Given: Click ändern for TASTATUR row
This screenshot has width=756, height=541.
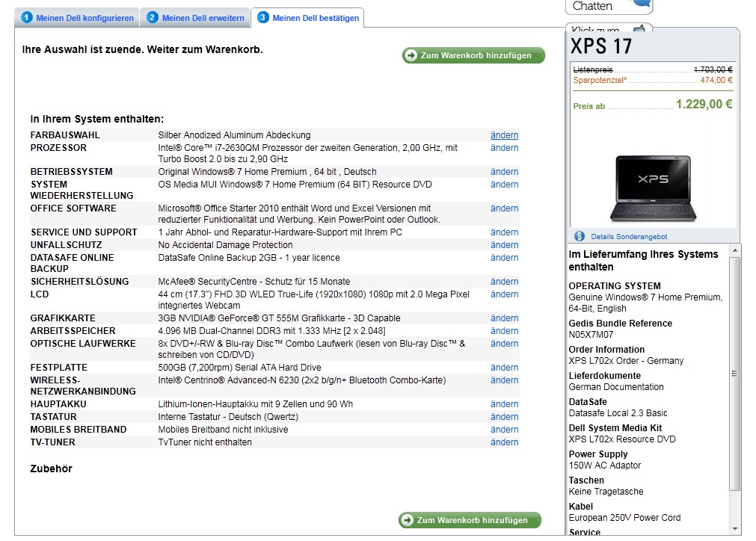Looking at the screenshot, I should click(504, 417).
